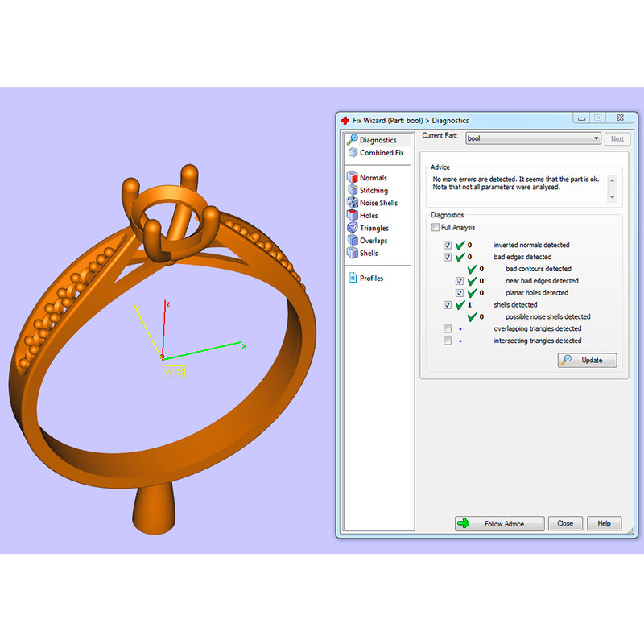Click the Update button
Image resolution: width=644 pixels, height=644 pixels.
[x=587, y=360]
